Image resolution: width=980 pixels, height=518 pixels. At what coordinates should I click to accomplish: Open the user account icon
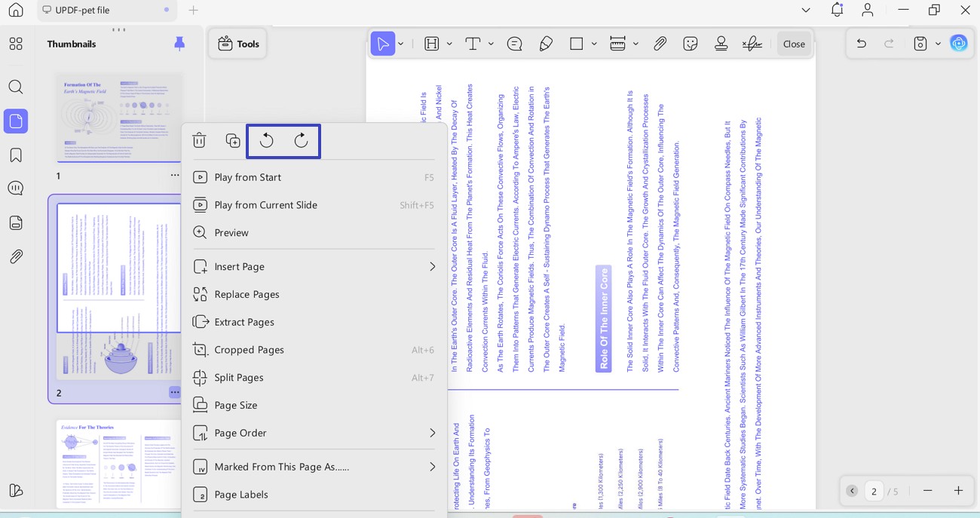coord(868,10)
